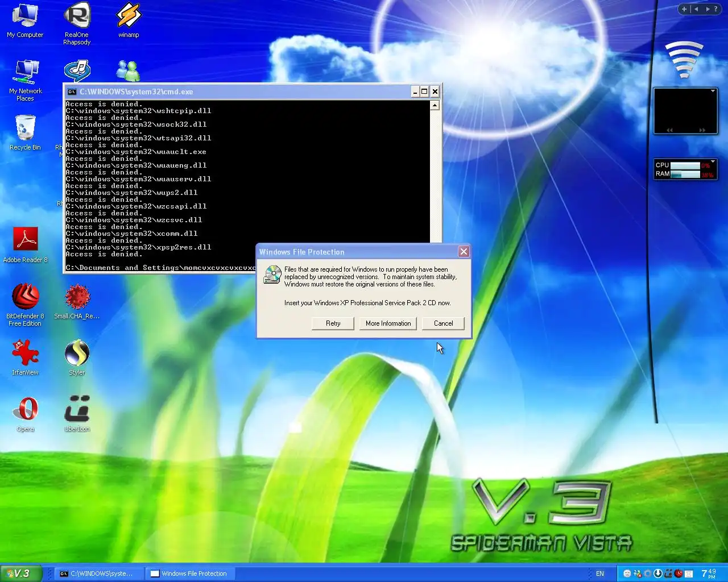Launch the winamp desktop shortcut
The image size is (728, 582).
(x=129, y=21)
